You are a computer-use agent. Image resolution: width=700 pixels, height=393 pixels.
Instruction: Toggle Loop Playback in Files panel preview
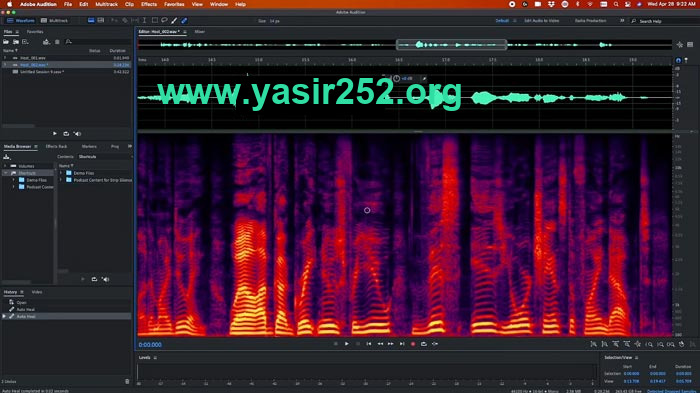pyautogui.click(x=66, y=134)
